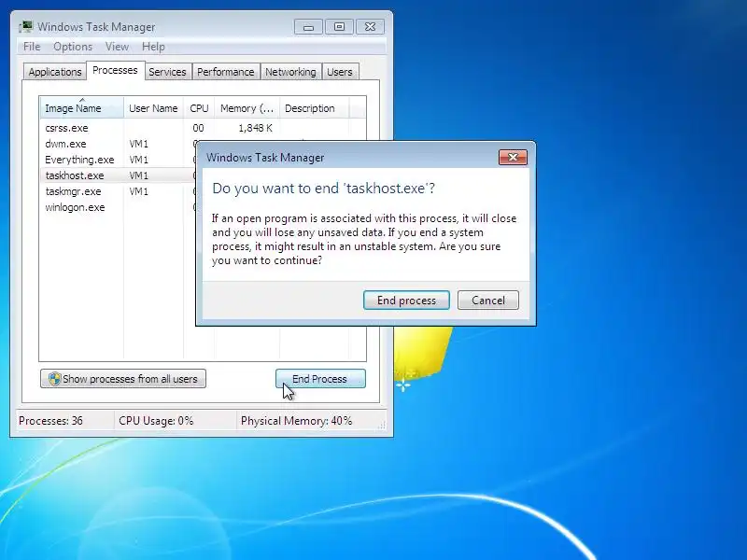747x560 pixels.
Task: Click Show processes from all users
Action: coord(123,379)
